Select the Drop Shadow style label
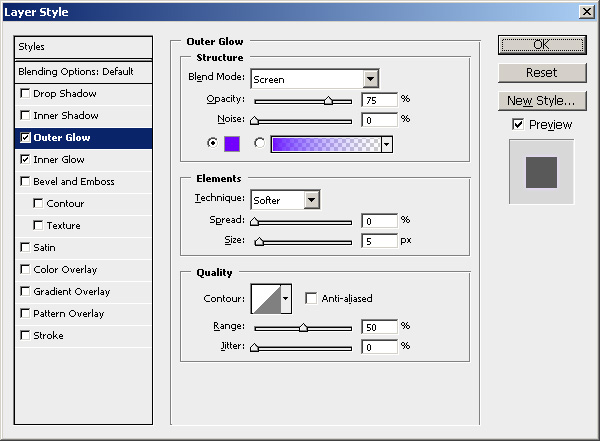 (x=65, y=93)
